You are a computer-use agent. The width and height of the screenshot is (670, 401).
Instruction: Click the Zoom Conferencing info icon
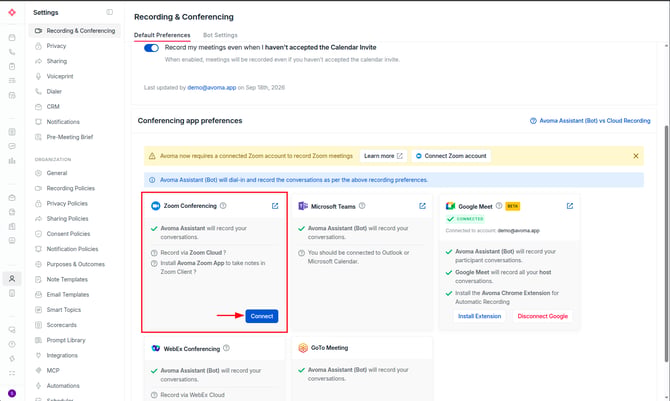[x=223, y=206]
